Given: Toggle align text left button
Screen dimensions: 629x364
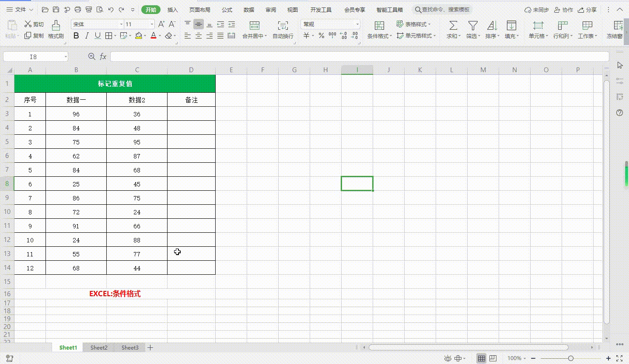Looking at the screenshot, I should pyautogui.click(x=188, y=36).
